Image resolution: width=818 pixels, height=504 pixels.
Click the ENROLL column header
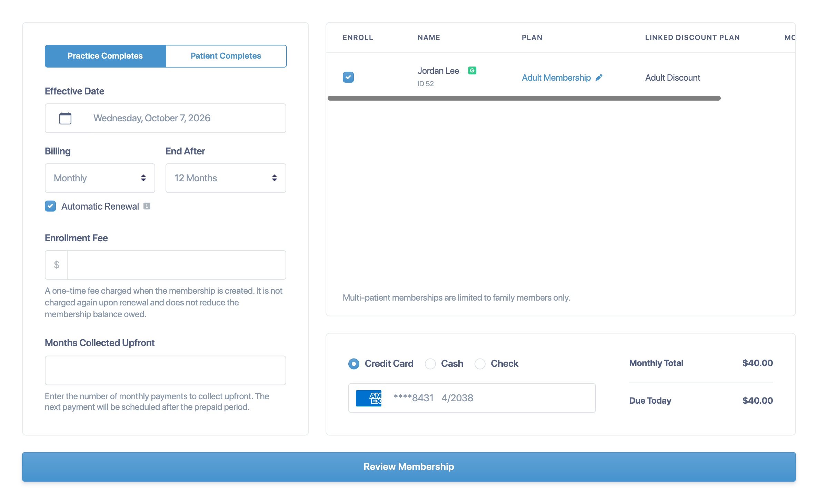point(358,37)
